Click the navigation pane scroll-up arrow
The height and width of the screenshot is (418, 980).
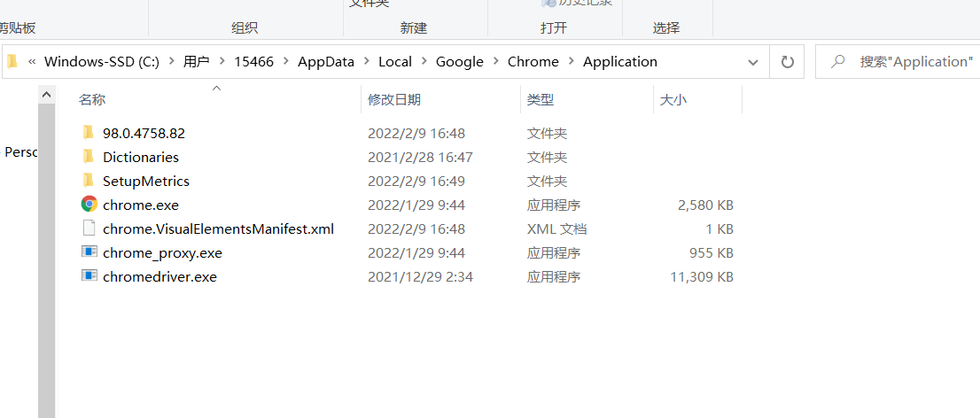click(x=46, y=95)
